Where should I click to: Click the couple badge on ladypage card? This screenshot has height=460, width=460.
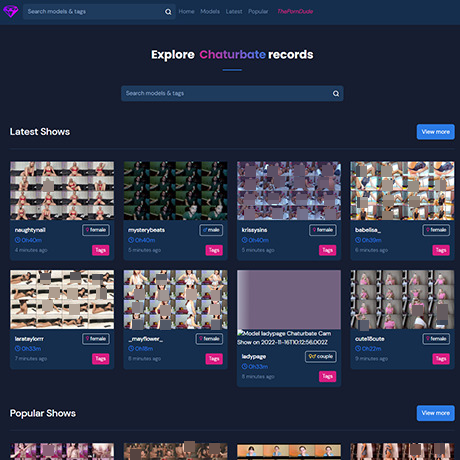coord(321,357)
